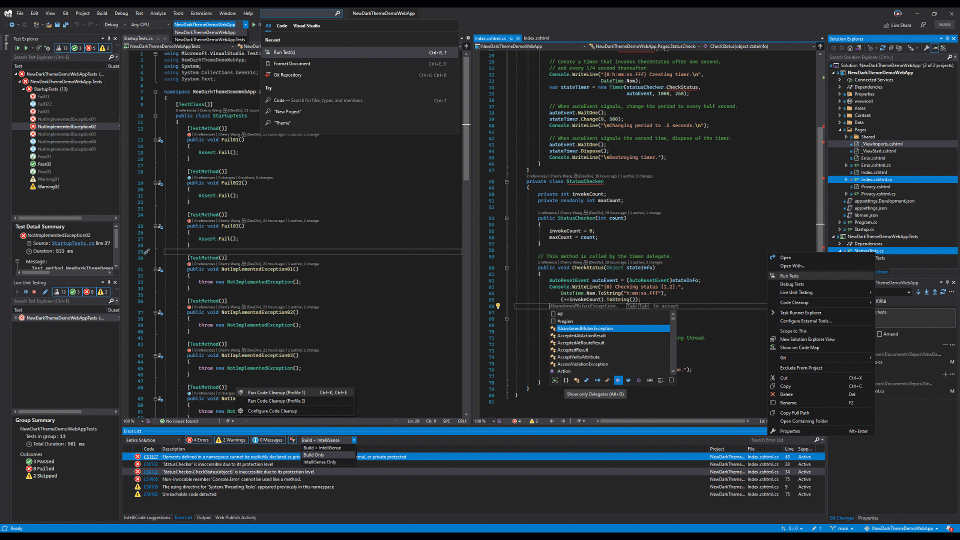960x540 pixels.
Task: Click the Save All toolbar icon
Action: point(66,24)
